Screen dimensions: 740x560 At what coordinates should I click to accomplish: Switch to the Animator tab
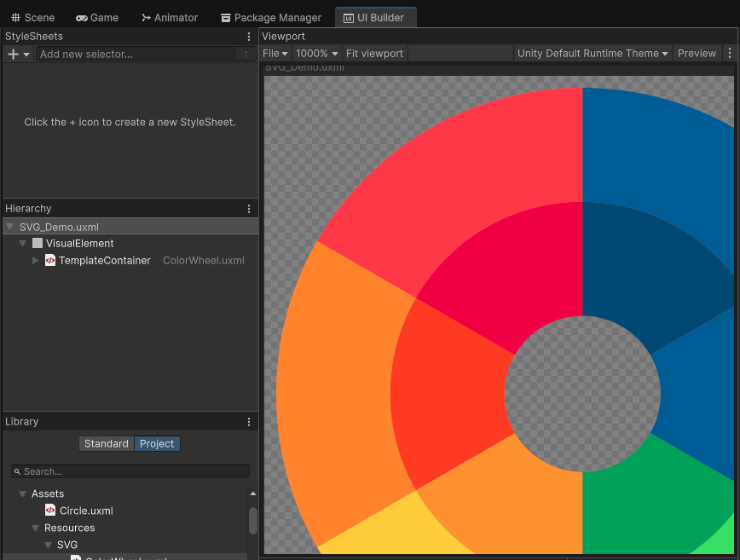click(170, 17)
